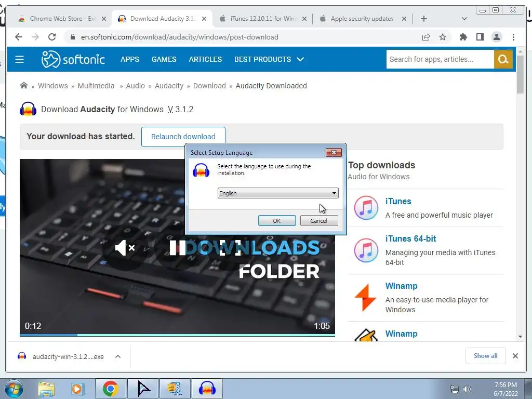Open the Articles menu item
Image resolution: width=532 pixels, height=399 pixels.
(205, 59)
